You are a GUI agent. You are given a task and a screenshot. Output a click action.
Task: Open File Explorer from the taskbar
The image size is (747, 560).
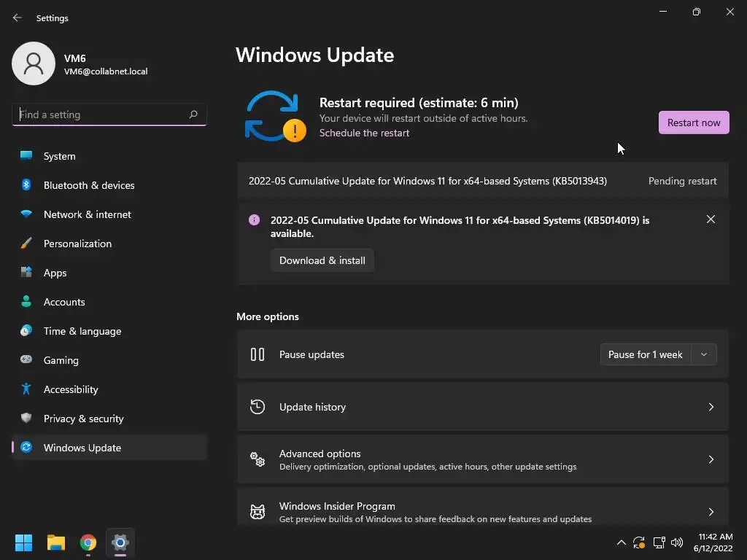coord(56,542)
